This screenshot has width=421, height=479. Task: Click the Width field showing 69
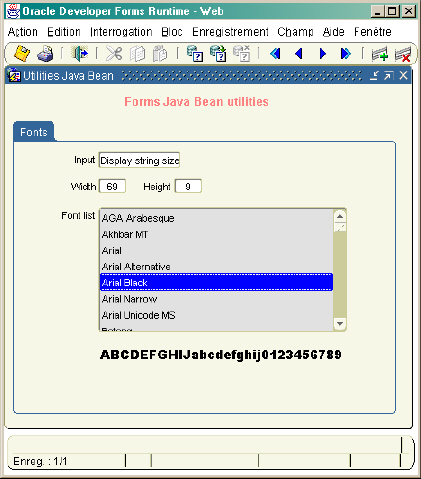coord(112,186)
